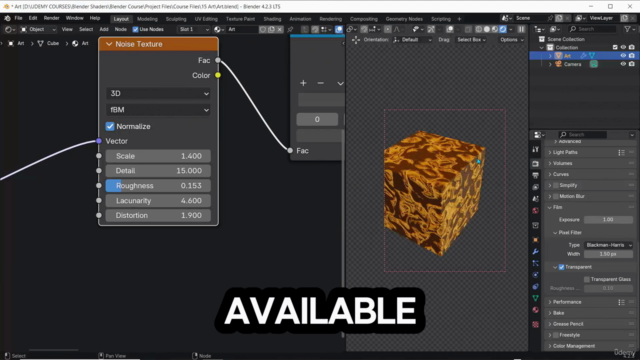Hide Camera object in viewport

(x=623, y=64)
